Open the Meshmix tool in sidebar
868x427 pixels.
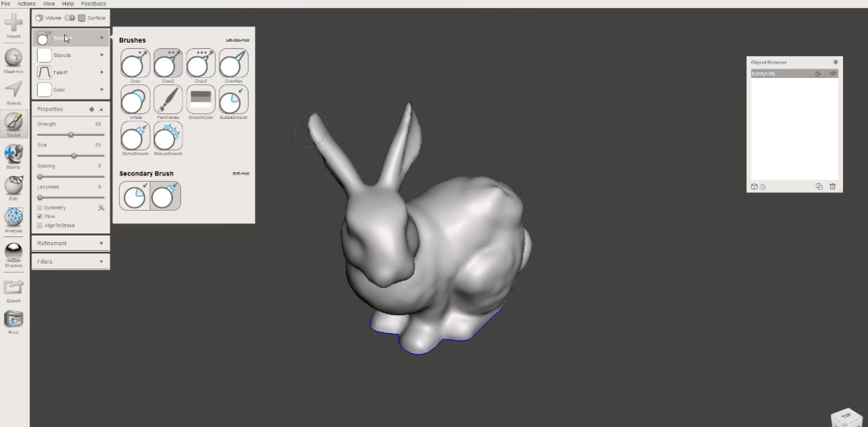click(14, 58)
